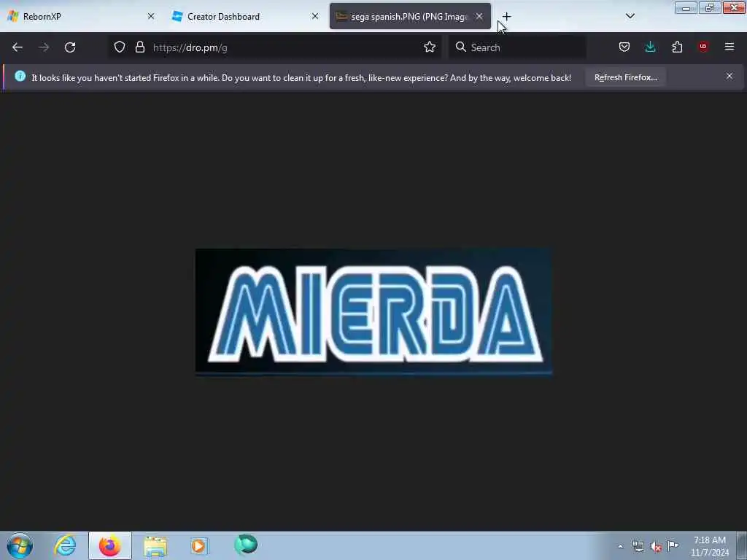Close the Creator Dashboard tab
The image size is (747, 560).
pyautogui.click(x=315, y=16)
